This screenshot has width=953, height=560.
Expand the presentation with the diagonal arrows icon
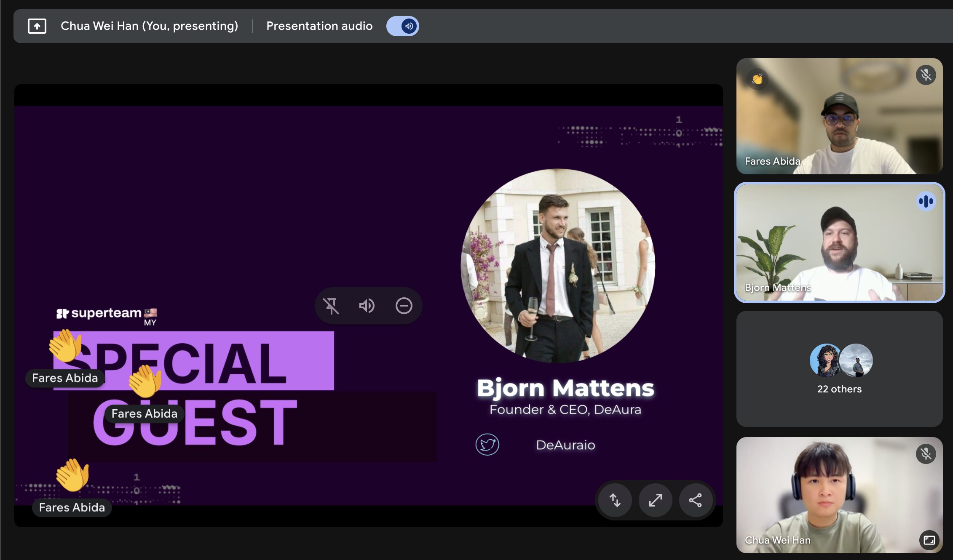(x=656, y=500)
